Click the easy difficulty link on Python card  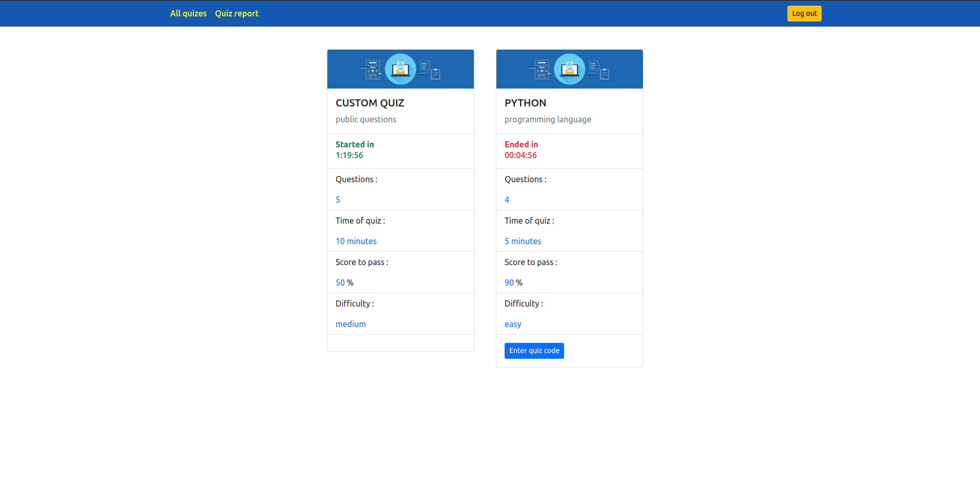click(x=512, y=323)
